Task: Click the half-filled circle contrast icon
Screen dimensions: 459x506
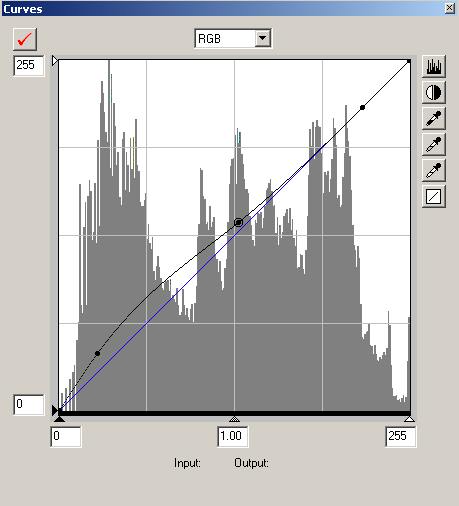Action: pyautogui.click(x=433, y=92)
